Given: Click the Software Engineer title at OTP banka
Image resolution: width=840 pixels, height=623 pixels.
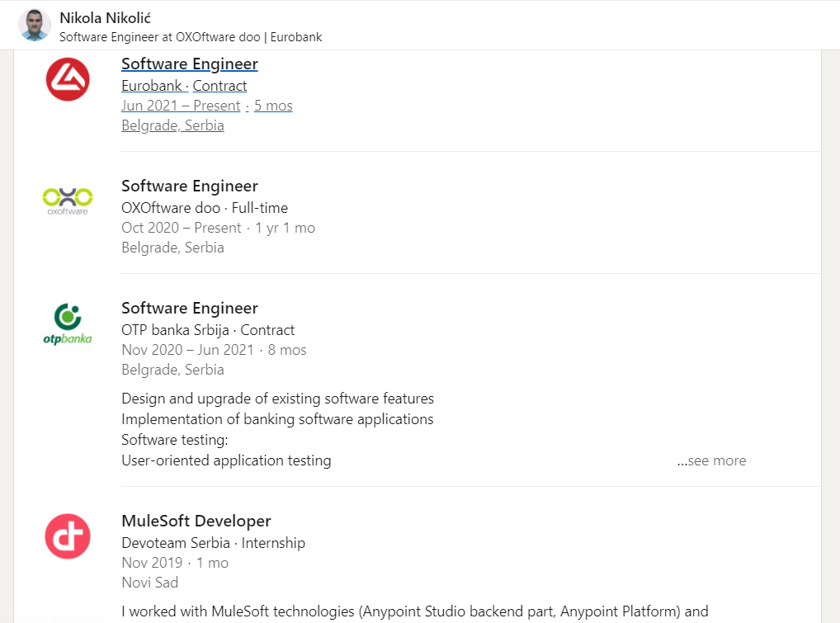Looking at the screenshot, I should 190,309.
